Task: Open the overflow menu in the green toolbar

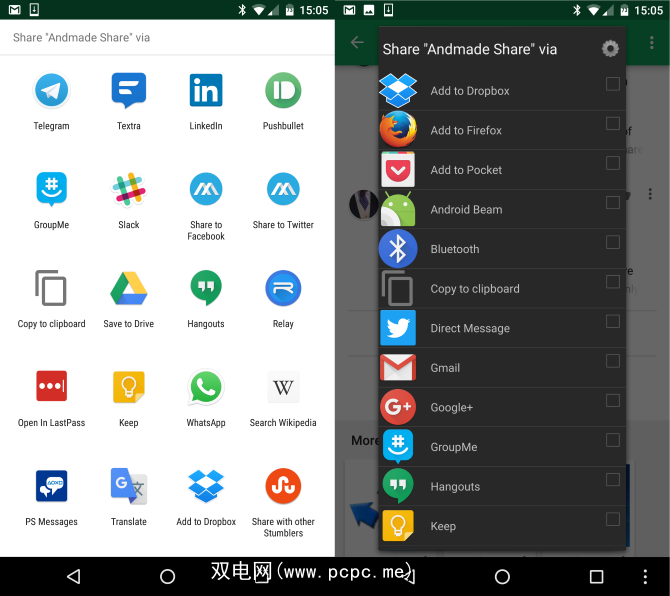Action: click(651, 42)
